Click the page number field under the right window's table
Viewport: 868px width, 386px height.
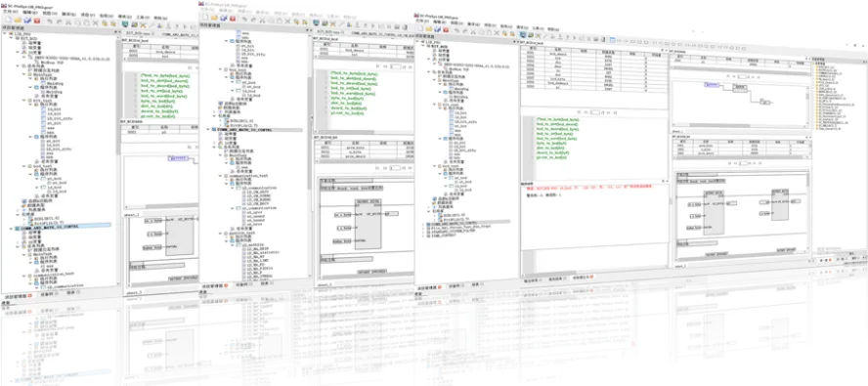[596, 111]
